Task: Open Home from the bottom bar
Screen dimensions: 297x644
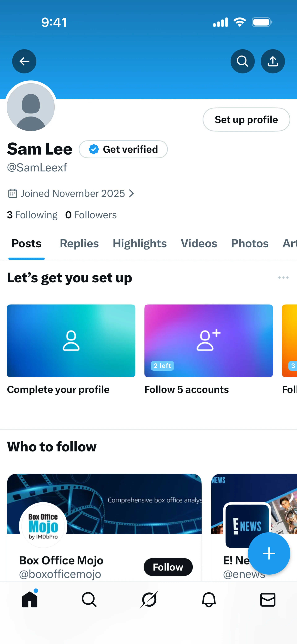Action: pos(30,599)
